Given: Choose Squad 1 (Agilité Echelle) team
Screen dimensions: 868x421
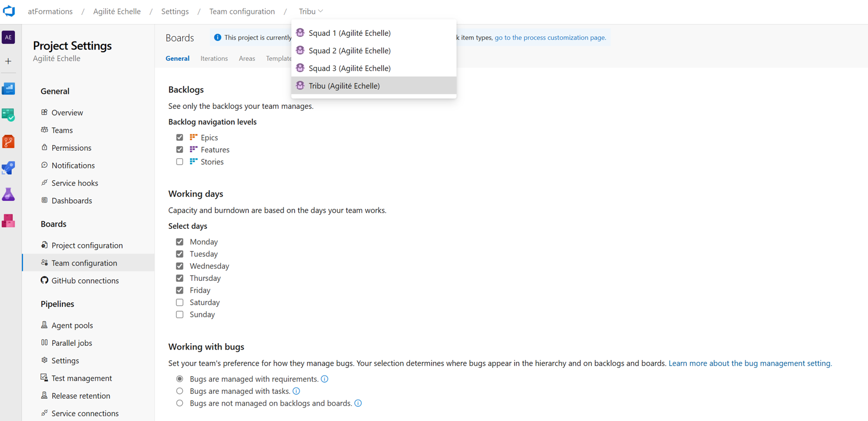Looking at the screenshot, I should pos(374,33).
